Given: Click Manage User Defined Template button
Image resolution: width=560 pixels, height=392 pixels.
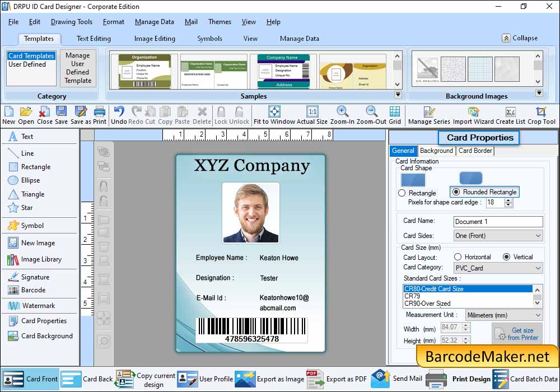Looking at the screenshot, I should (x=78, y=68).
